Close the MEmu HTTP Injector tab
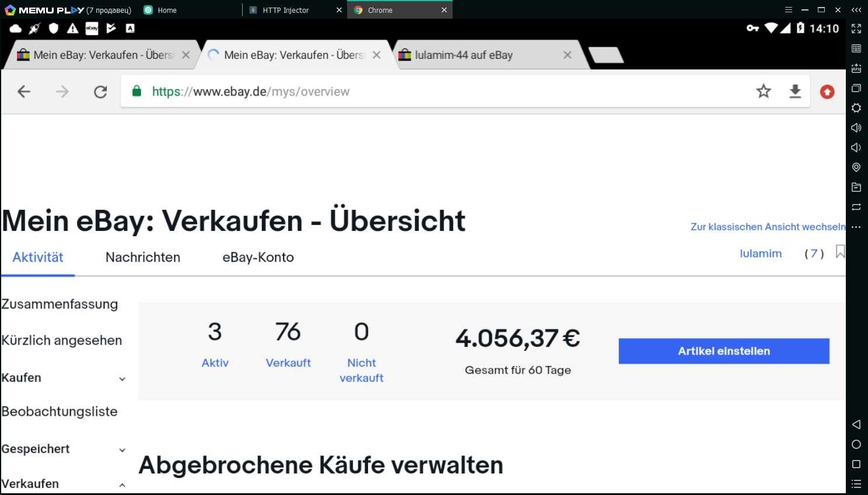Image resolution: width=868 pixels, height=495 pixels. click(339, 10)
